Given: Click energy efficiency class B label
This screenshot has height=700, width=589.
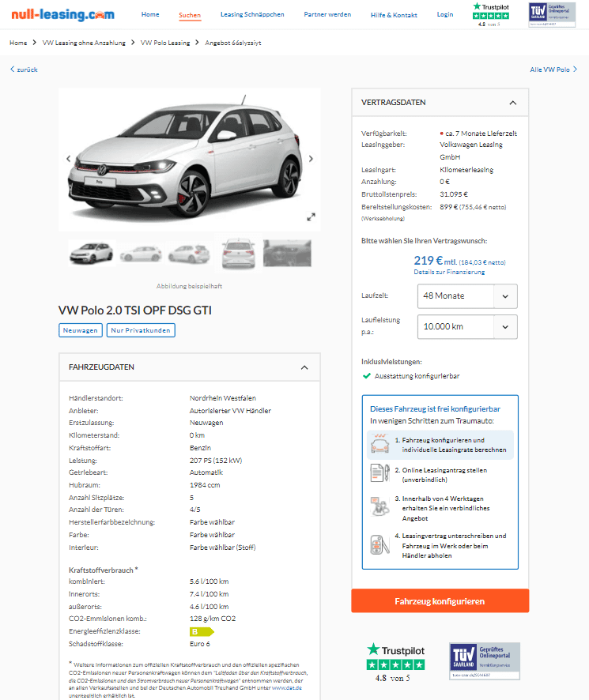Looking at the screenshot, I should 202,632.
